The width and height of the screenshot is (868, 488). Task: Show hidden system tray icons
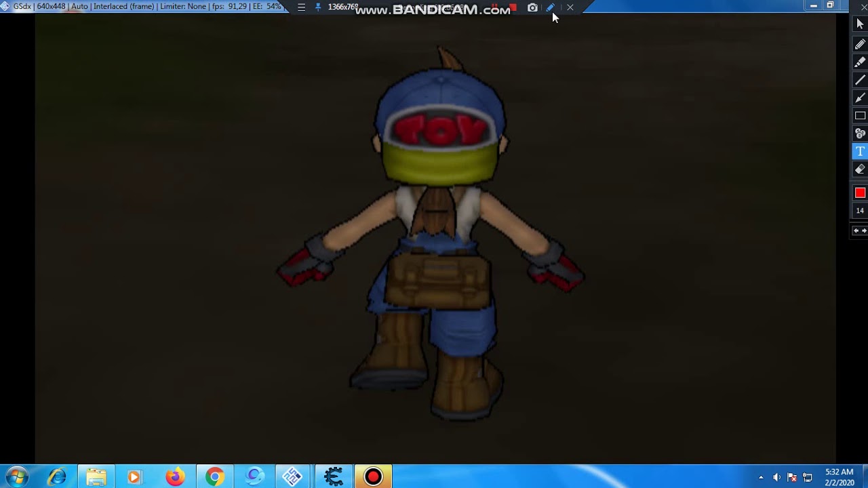[761, 477]
